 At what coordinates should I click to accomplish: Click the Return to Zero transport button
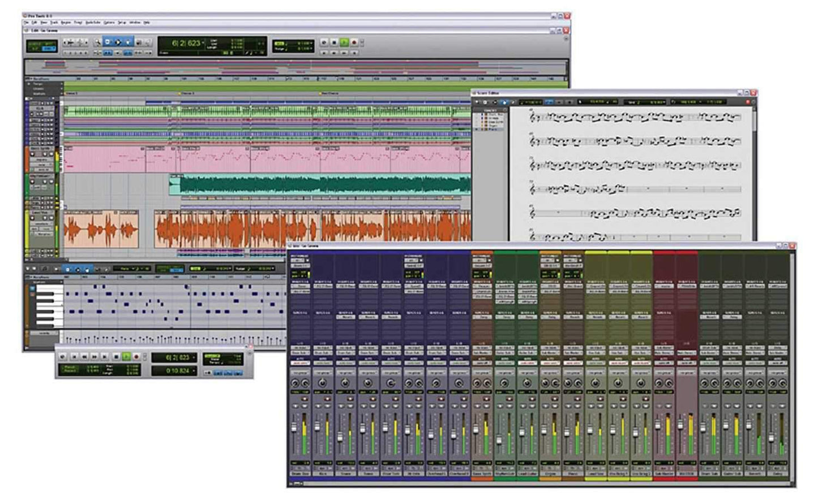click(74, 356)
